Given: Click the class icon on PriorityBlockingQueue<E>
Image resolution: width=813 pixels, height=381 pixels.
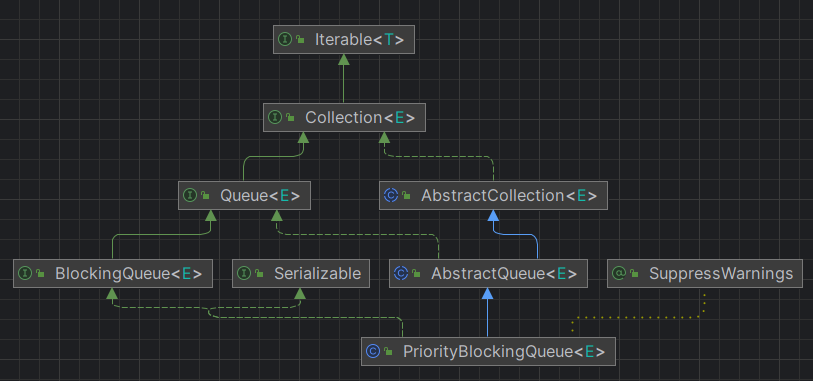Looking at the screenshot, I should tap(373, 351).
